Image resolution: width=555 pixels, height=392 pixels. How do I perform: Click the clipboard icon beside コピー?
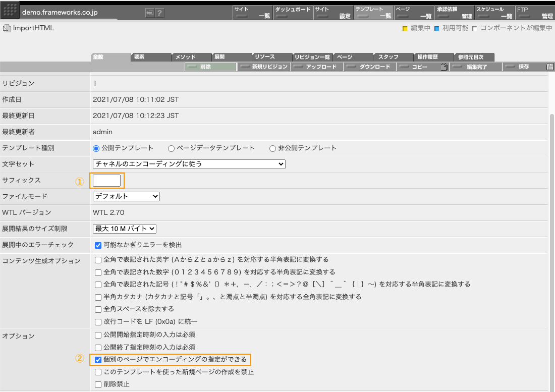tap(444, 67)
